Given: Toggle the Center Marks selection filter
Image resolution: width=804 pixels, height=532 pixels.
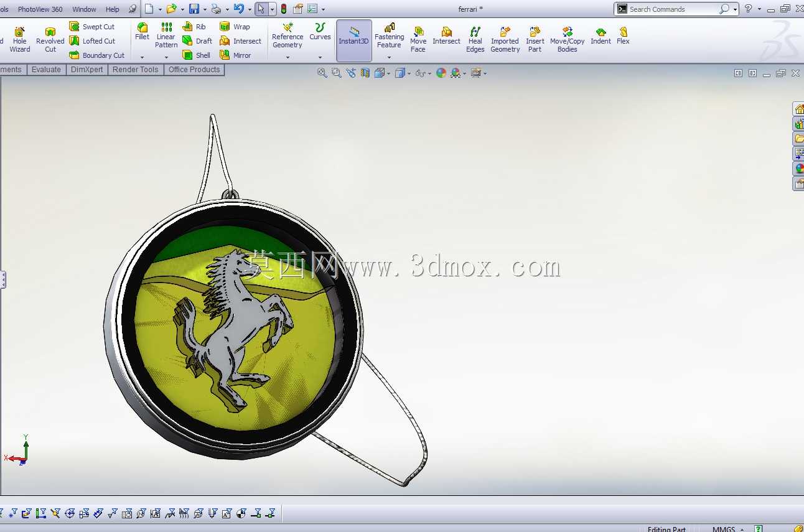Looking at the screenshot, I should click(x=70, y=513).
